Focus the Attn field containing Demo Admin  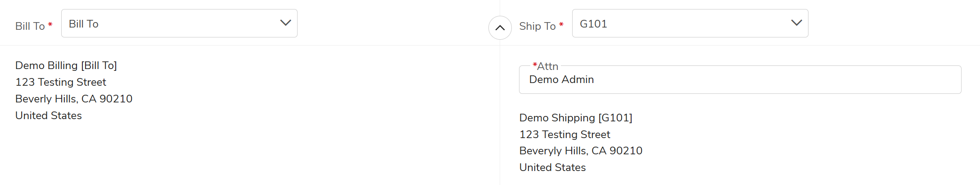tap(739, 80)
